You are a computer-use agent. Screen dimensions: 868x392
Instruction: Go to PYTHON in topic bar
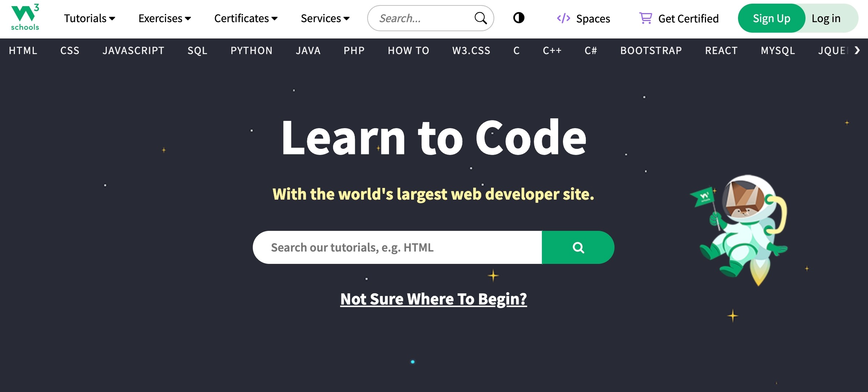[x=251, y=50]
